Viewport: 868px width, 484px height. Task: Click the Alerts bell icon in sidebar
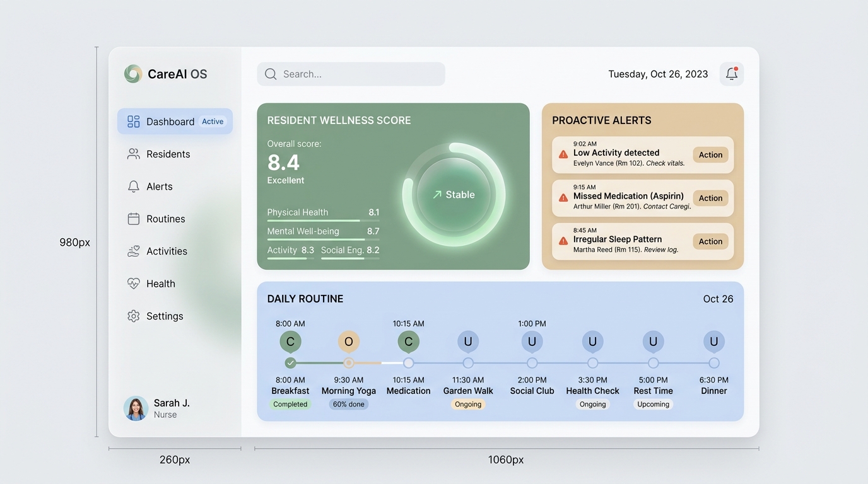pyautogui.click(x=133, y=187)
